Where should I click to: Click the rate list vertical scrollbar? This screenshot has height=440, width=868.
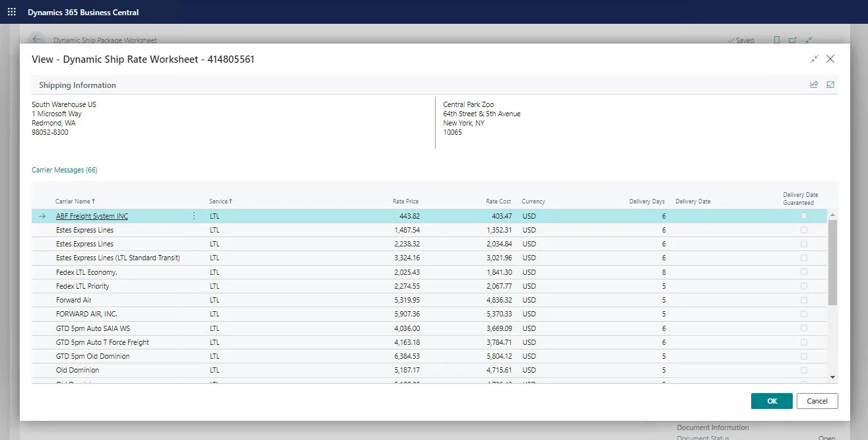(x=832, y=264)
